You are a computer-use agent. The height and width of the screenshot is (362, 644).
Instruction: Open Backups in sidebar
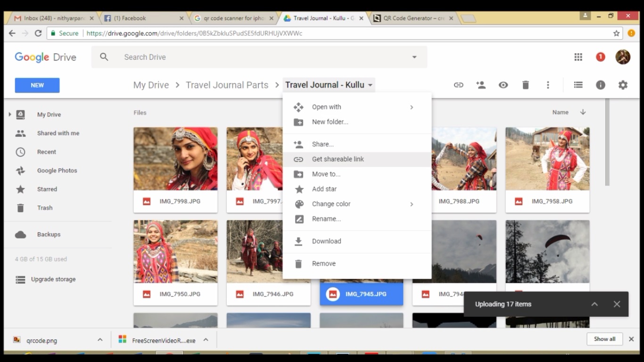[49, 234]
